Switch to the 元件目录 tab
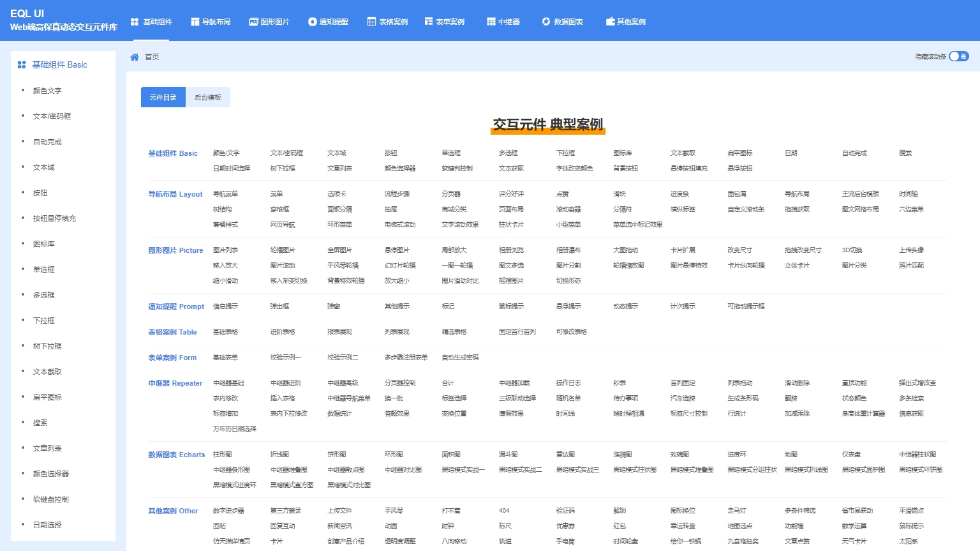 163,97
